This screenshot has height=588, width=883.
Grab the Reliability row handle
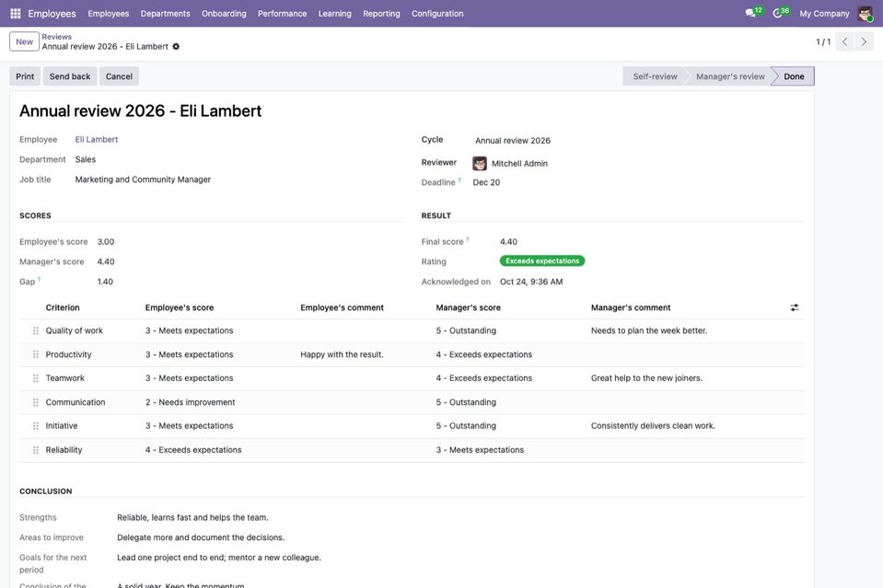(x=36, y=450)
